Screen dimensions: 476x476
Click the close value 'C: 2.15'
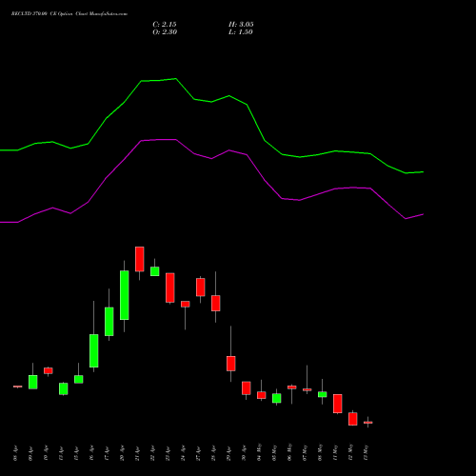point(165,25)
